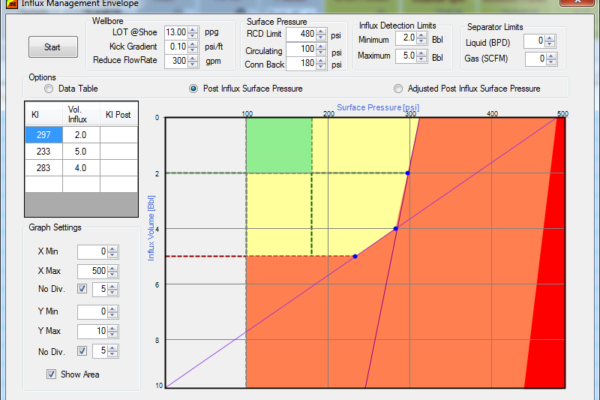Click the Y-axis No Div. spinner arrows
600x400 pixels.
(x=113, y=351)
